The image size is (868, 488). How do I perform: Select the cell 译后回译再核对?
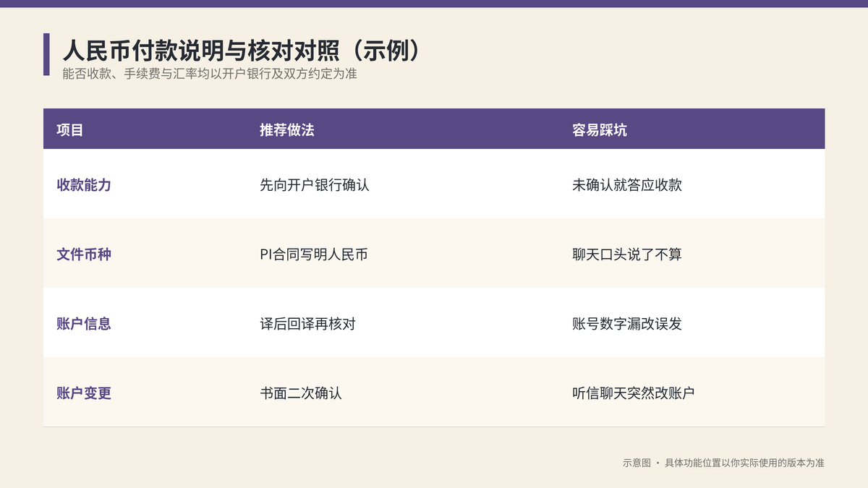tap(307, 324)
